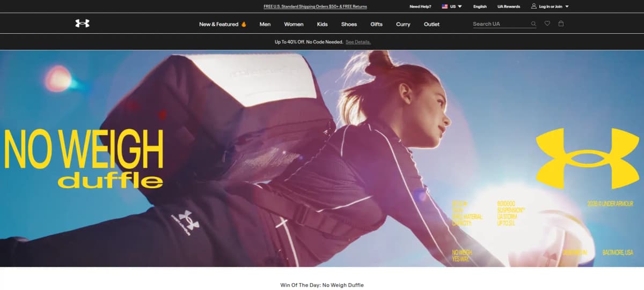Viewport: 644px width, 290px height.
Task: Click the search magnifier icon
Action: coord(533,24)
